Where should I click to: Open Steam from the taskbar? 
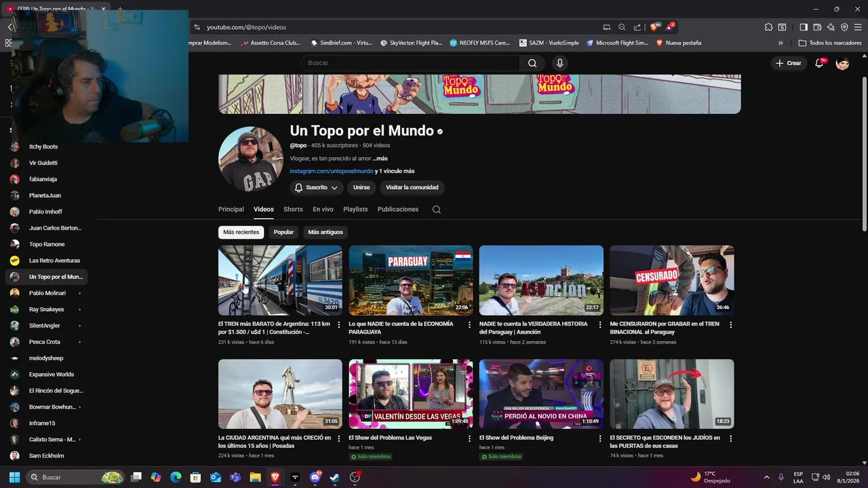[x=334, y=477]
